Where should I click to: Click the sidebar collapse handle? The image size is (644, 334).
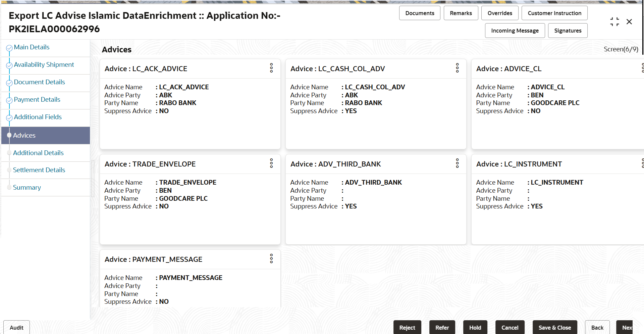[x=93, y=178]
